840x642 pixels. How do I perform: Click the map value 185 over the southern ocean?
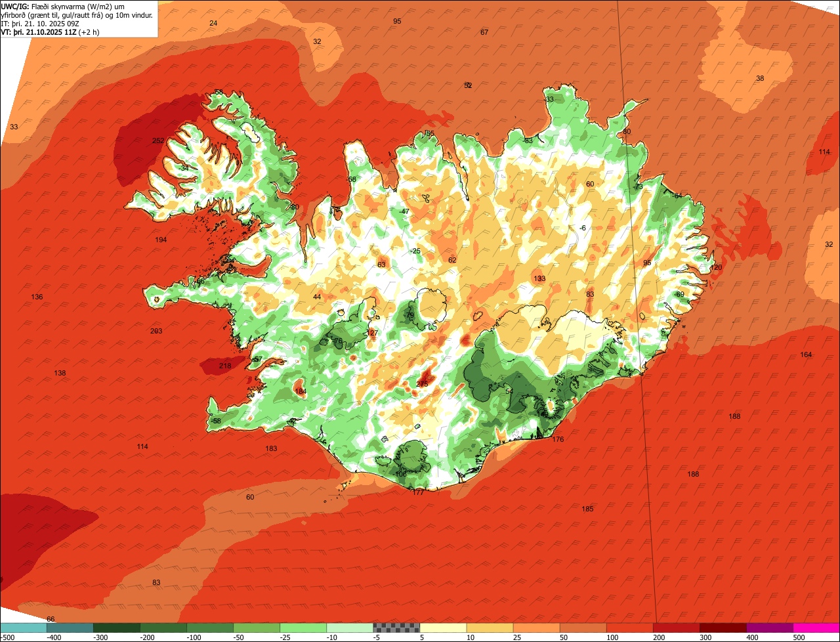coord(587,509)
